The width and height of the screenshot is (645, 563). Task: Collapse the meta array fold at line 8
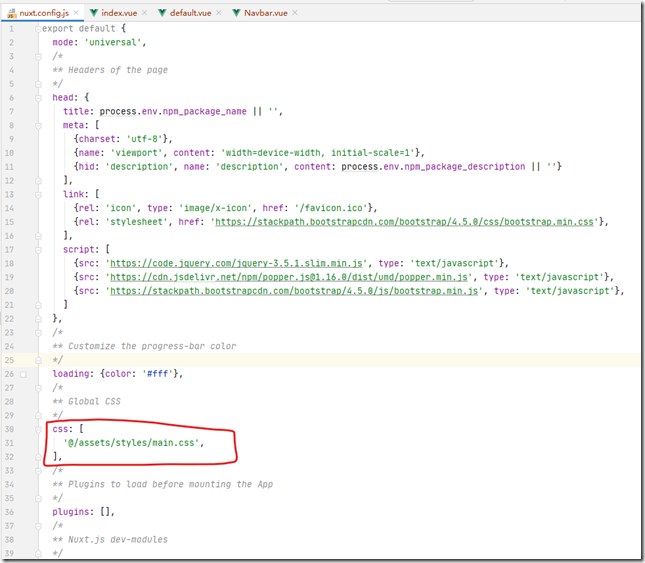[x=38, y=125]
